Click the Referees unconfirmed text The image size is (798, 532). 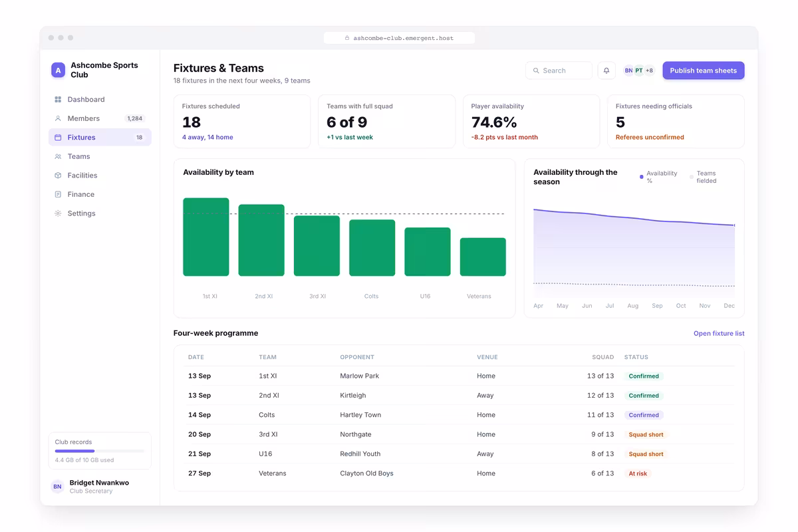click(x=650, y=137)
